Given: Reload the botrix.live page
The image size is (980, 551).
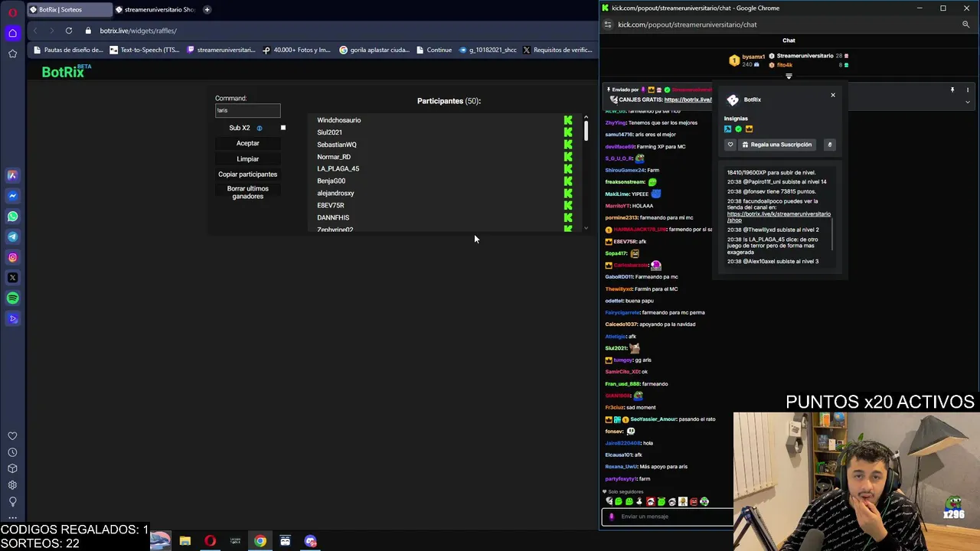Looking at the screenshot, I should (69, 31).
